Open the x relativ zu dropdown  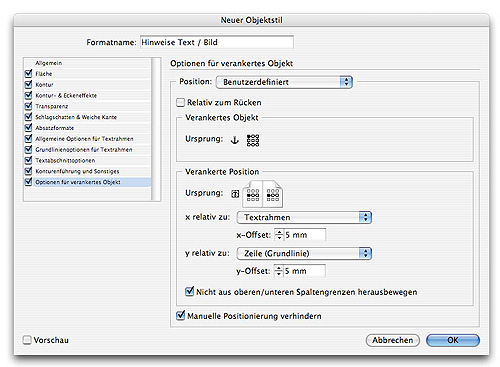304,217
